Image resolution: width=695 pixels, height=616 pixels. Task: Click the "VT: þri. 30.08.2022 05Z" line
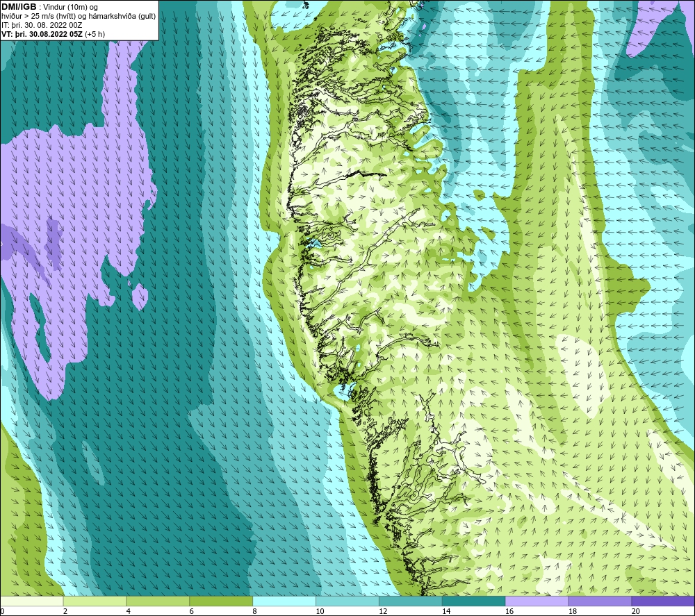42,34
